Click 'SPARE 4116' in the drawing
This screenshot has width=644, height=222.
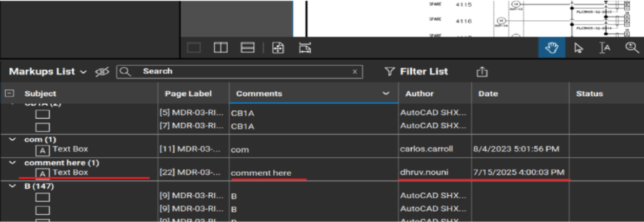[451, 21]
